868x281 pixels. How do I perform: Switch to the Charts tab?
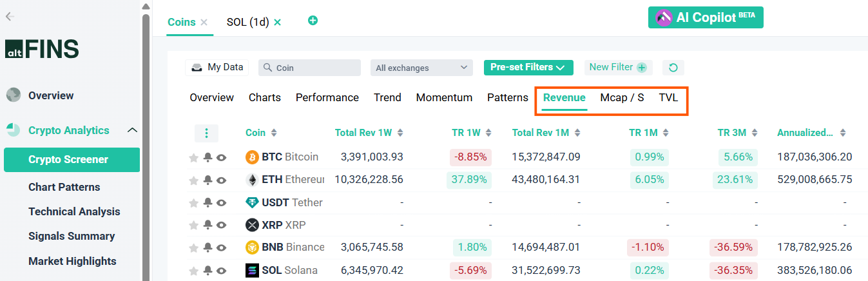click(x=265, y=98)
